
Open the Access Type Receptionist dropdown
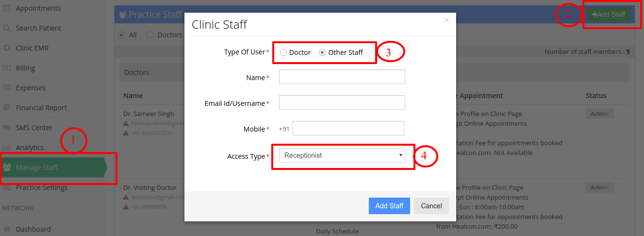[342, 155]
